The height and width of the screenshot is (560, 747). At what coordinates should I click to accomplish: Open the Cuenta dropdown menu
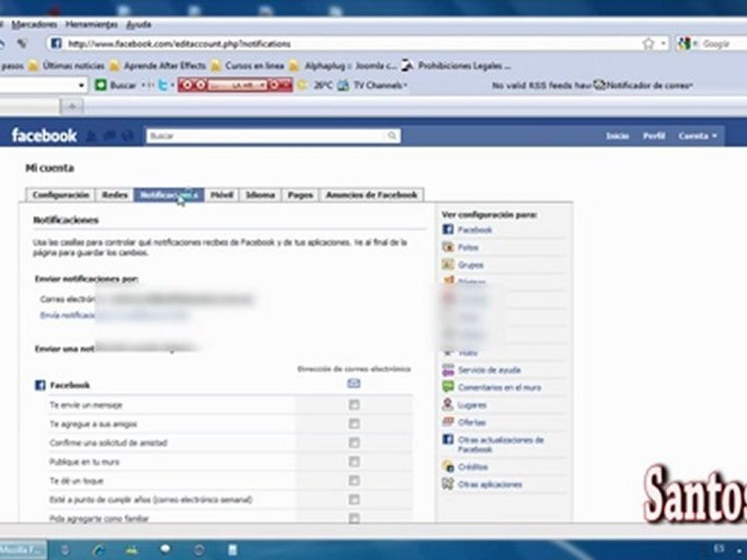697,135
